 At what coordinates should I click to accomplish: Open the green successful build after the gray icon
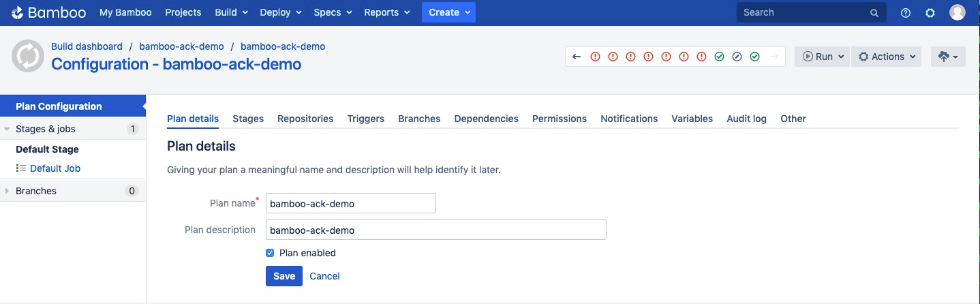pos(754,57)
